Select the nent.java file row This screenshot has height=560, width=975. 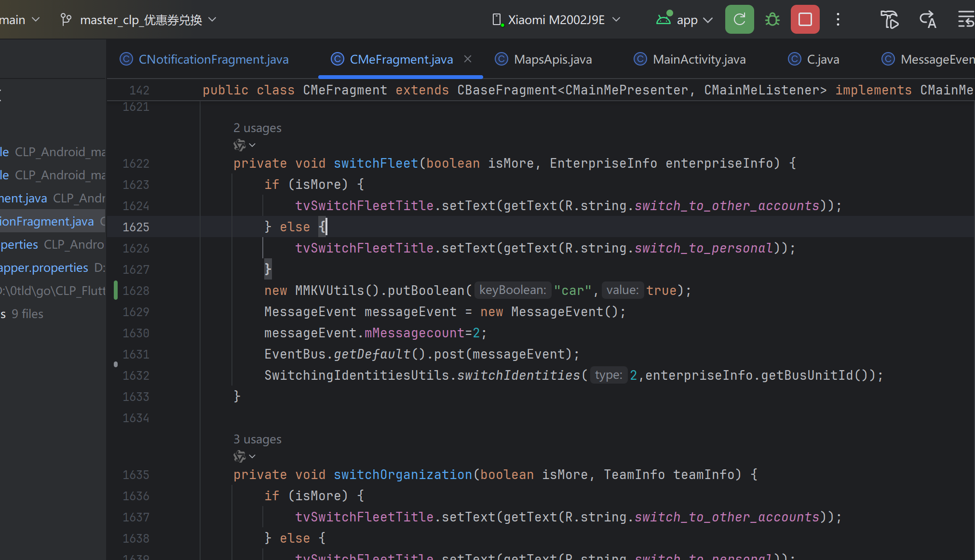coord(52,198)
